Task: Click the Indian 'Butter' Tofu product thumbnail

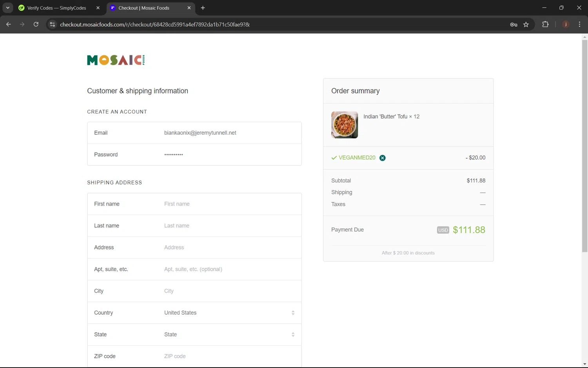Action: tap(345, 125)
